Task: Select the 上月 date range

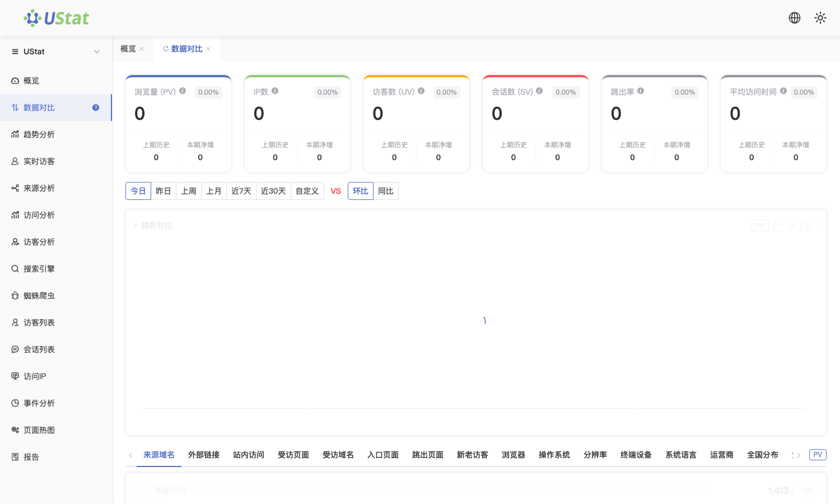Action: 214,191
